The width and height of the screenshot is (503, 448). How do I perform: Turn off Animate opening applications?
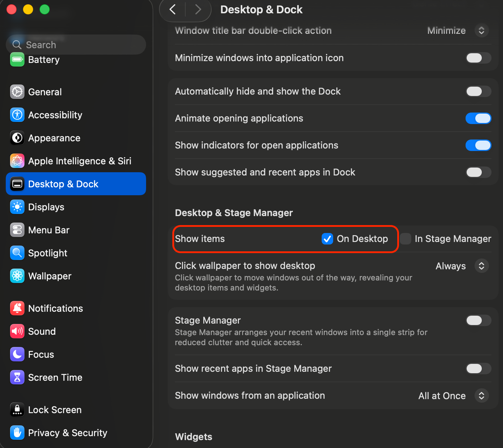point(478,118)
